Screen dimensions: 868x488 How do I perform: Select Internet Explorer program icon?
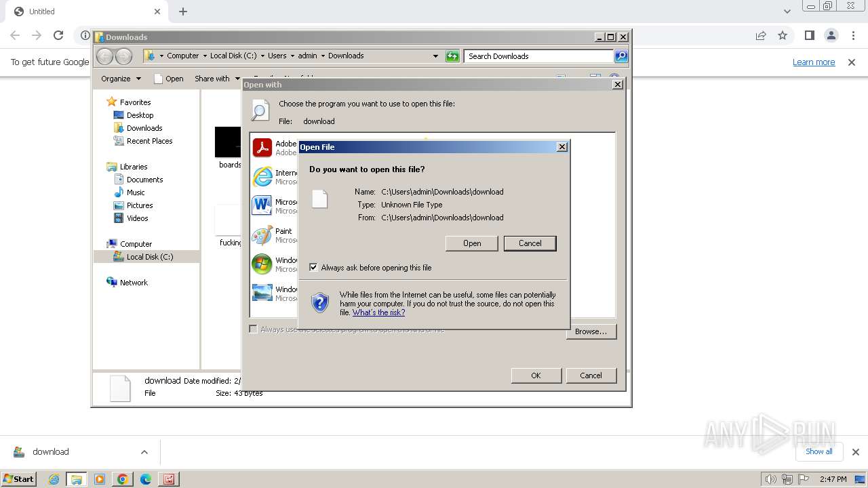pyautogui.click(x=262, y=177)
